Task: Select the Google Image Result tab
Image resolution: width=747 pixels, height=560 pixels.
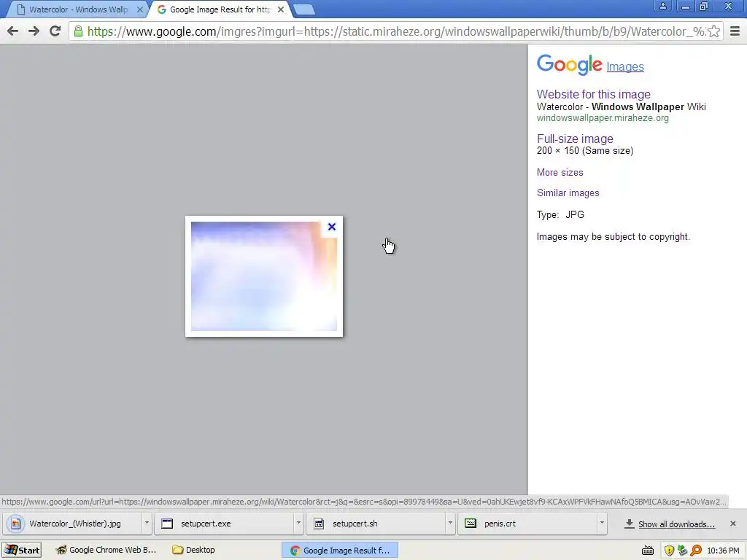Action: point(220,9)
